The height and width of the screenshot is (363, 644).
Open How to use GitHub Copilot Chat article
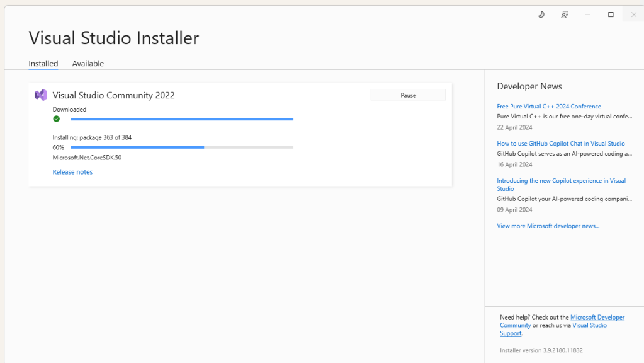561,144
